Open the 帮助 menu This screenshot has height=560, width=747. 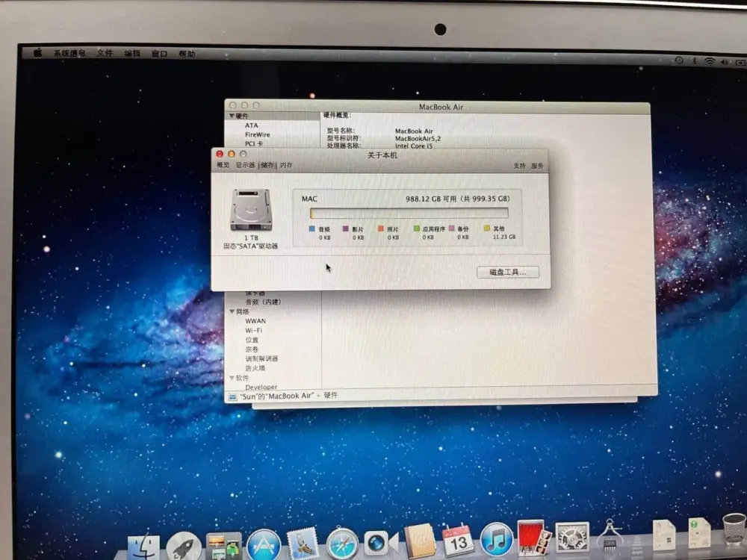click(x=187, y=55)
